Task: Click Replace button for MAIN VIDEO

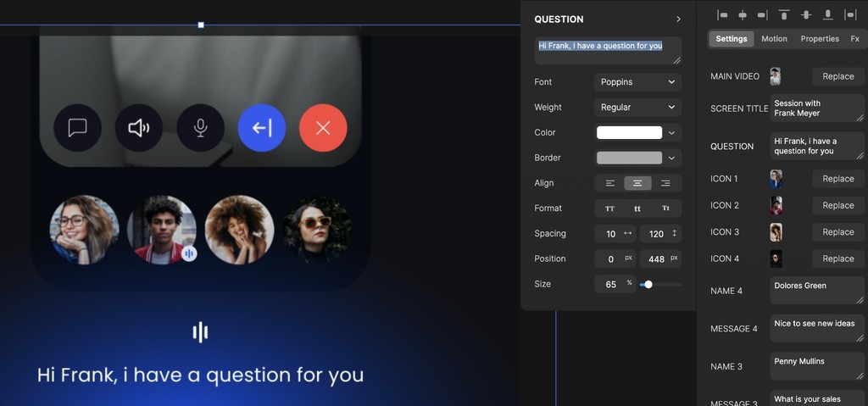Action: pos(837,76)
